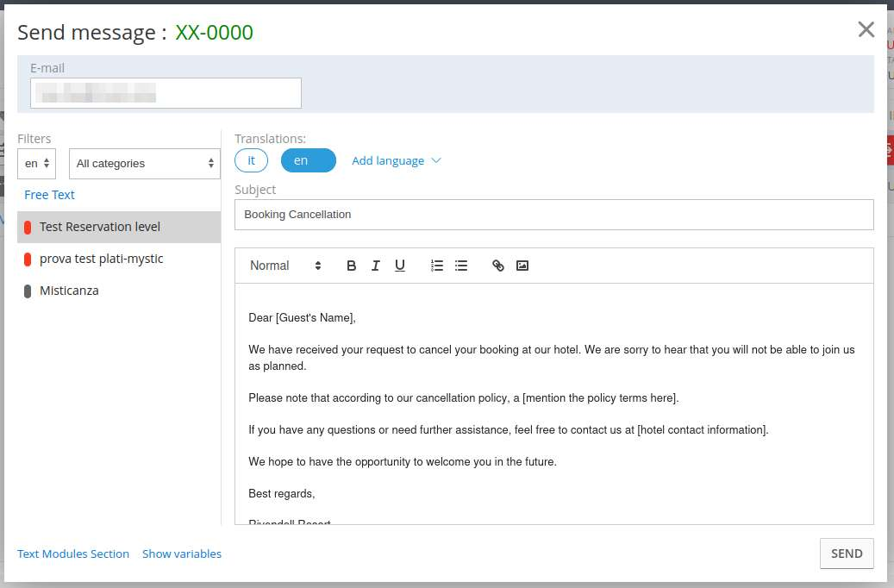Select the Misticanza template
Viewport: 894px width, 588px height.
69,291
